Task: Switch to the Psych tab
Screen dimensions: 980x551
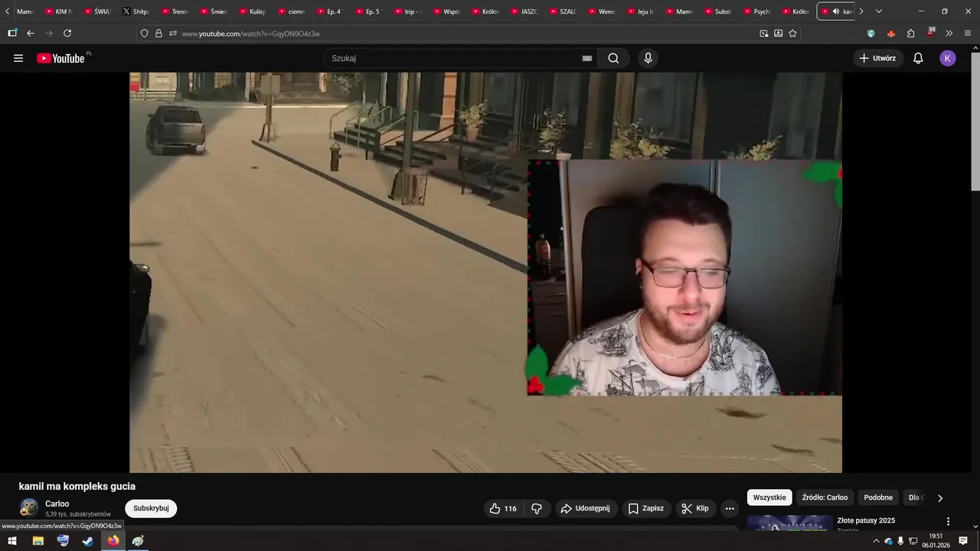Action: pyautogui.click(x=759, y=11)
